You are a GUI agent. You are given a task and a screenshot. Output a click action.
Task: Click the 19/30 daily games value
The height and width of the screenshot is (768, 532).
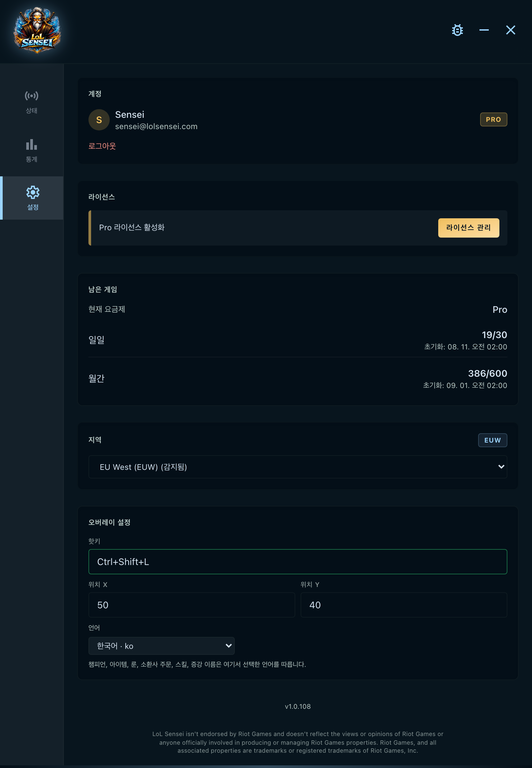tap(494, 335)
